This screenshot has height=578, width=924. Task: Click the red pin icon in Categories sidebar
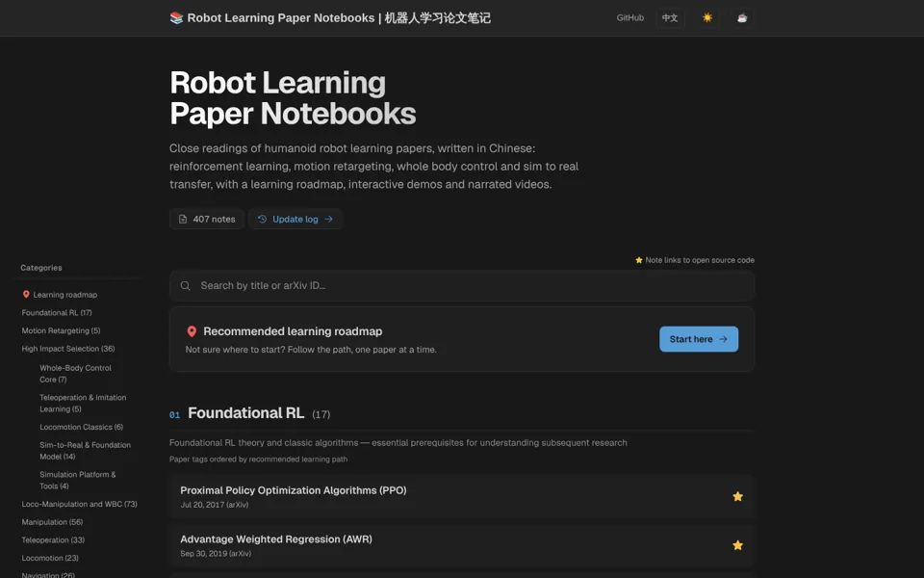click(26, 295)
